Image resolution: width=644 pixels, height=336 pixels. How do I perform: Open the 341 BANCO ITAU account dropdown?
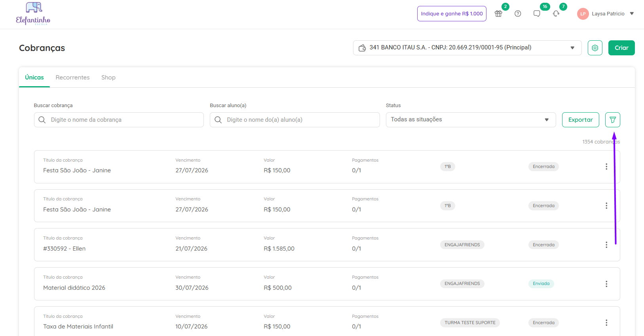coord(467,48)
